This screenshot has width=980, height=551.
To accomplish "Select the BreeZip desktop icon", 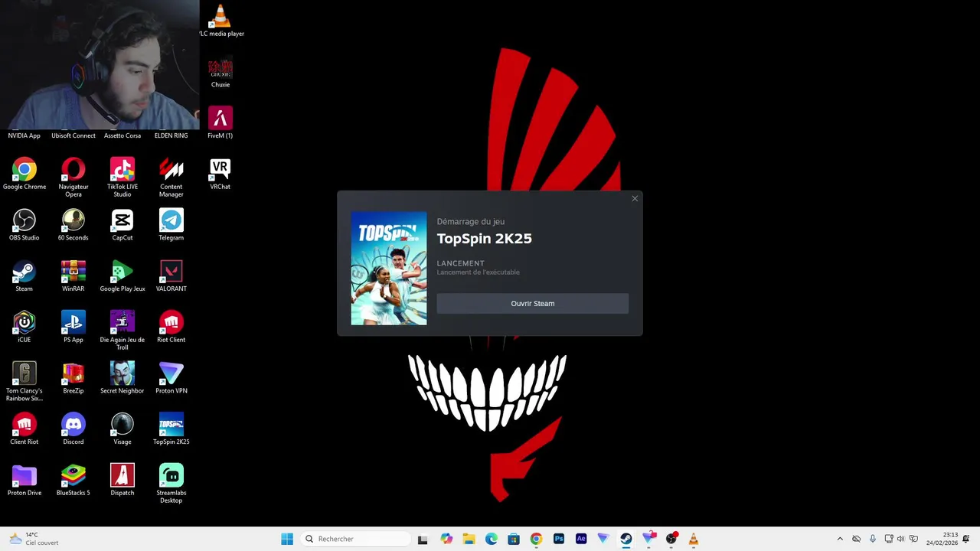I will (73, 378).
